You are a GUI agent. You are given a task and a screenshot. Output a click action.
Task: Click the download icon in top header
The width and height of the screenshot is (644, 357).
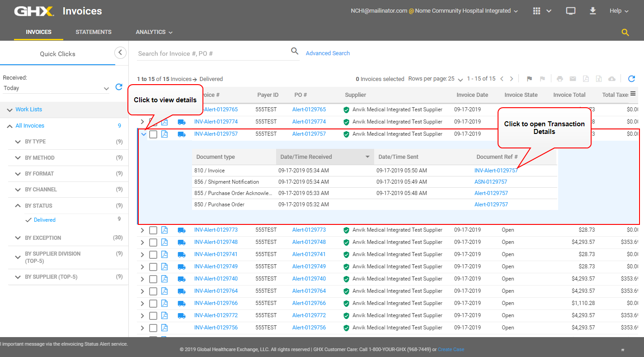[593, 11]
